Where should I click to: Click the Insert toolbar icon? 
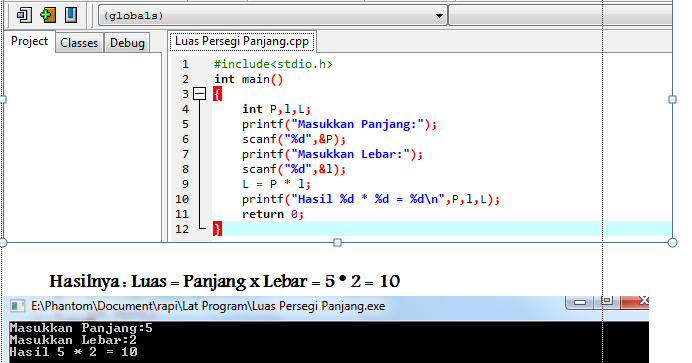[24, 15]
